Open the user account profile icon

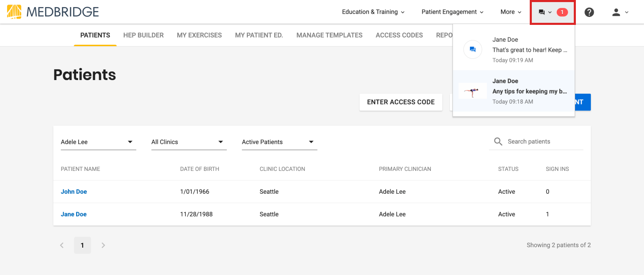click(x=616, y=12)
